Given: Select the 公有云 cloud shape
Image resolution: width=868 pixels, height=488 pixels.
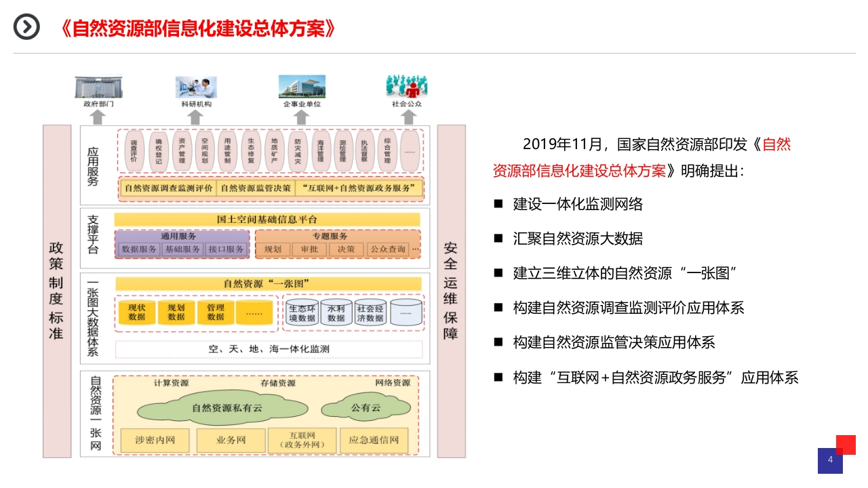Looking at the screenshot, I should pyautogui.click(x=366, y=409).
